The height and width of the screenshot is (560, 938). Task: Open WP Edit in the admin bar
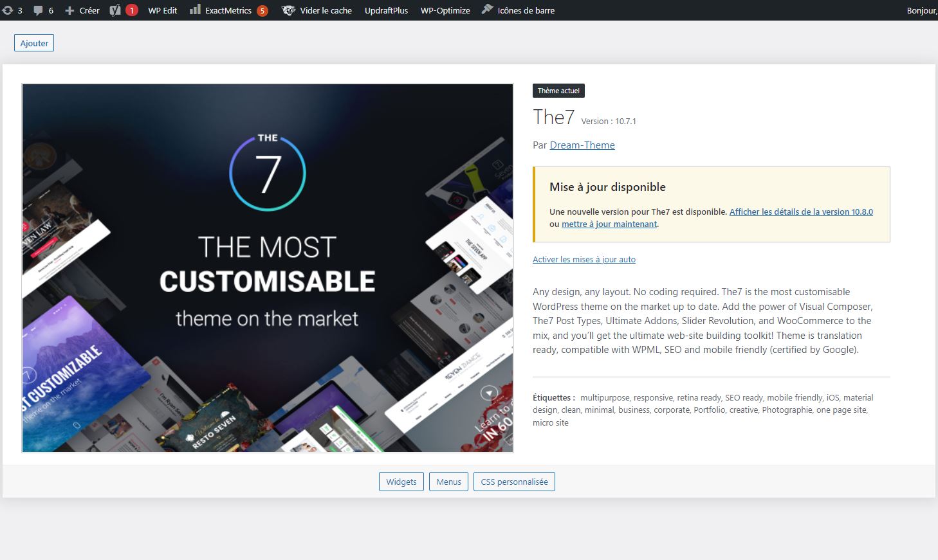click(x=162, y=10)
